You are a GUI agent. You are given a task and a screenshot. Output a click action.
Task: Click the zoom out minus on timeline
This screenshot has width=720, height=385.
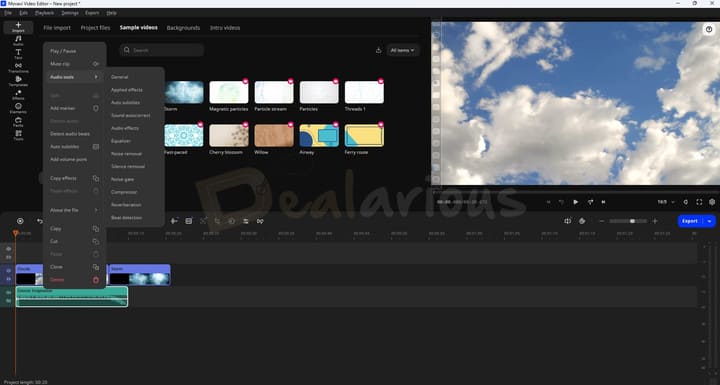click(602, 221)
